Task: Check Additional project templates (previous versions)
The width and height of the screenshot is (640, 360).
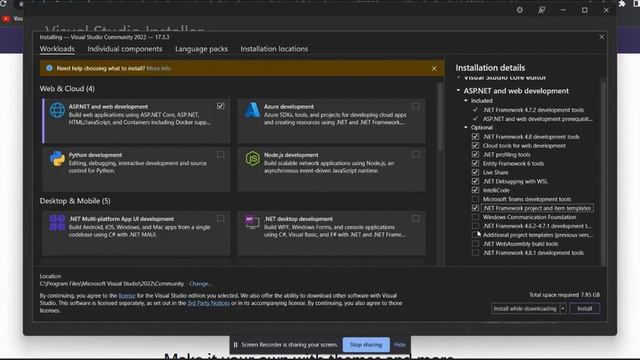Action: [475, 235]
